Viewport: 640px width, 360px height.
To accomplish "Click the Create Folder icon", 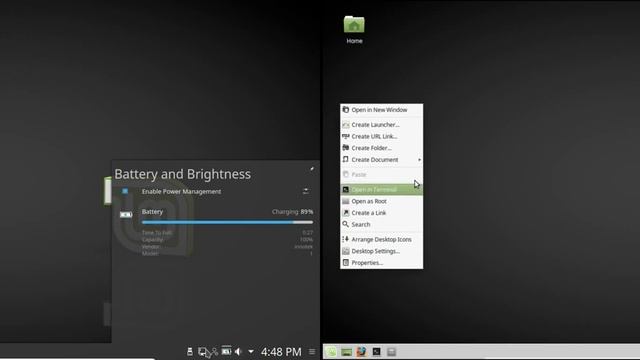I will click(346, 148).
